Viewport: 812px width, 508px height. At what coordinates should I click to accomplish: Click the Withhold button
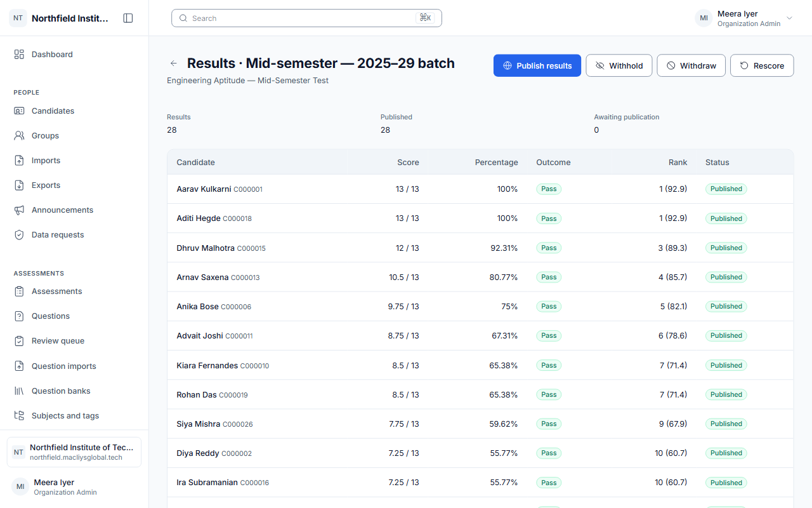(619, 65)
